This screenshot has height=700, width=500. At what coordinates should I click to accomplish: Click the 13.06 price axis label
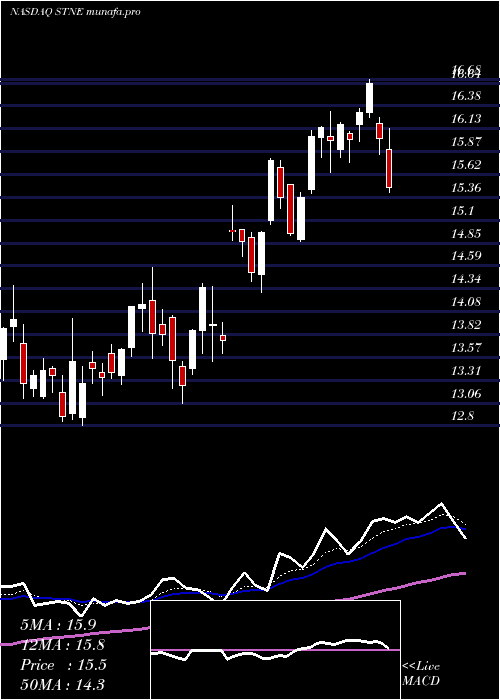pos(466,394)
